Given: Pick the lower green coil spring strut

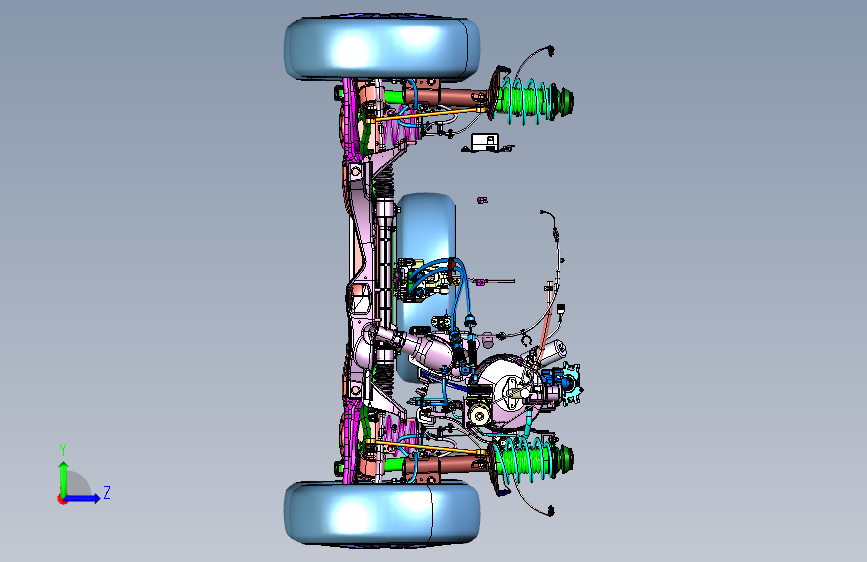Looking at the screenshot, I should pos(532,459).
